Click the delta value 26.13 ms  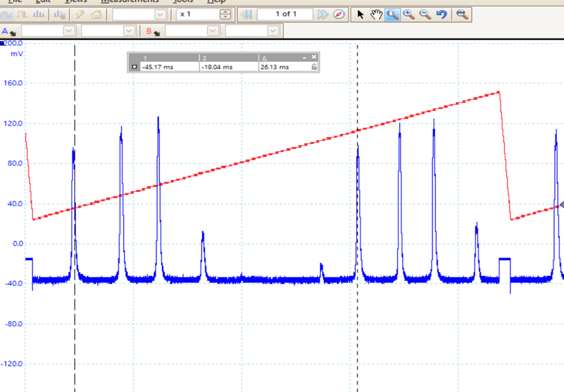(274, 67)
